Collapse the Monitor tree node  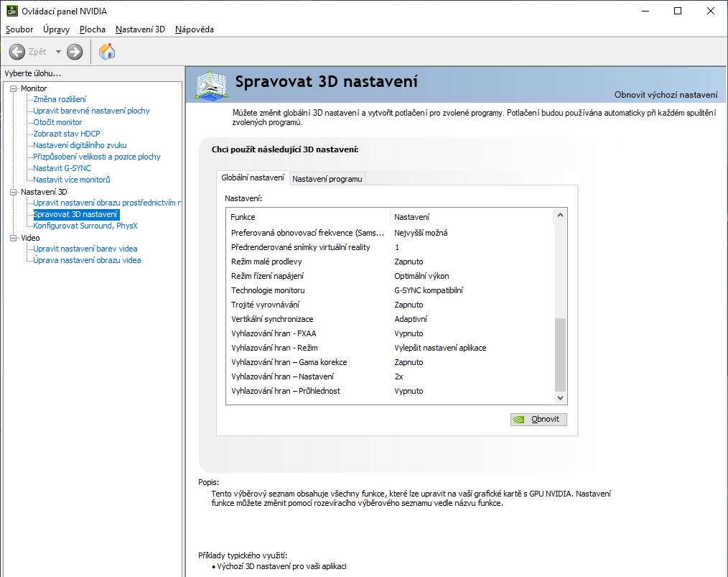[x=14, y=88]
